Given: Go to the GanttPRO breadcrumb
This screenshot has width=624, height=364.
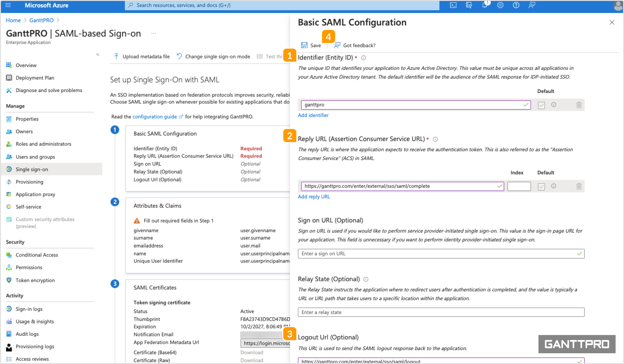Looking at the screenshot, I should 41,20.
